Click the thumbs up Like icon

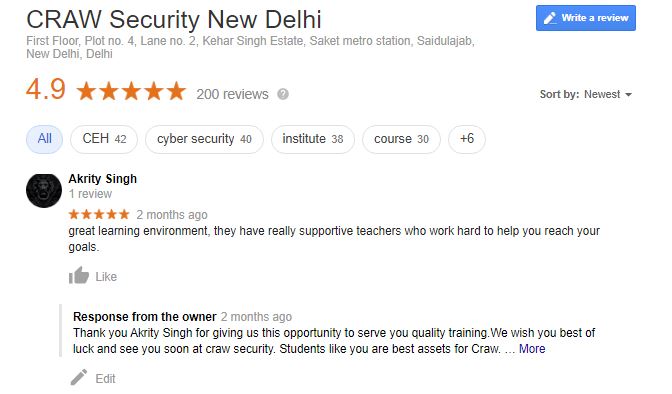(79, 276)
